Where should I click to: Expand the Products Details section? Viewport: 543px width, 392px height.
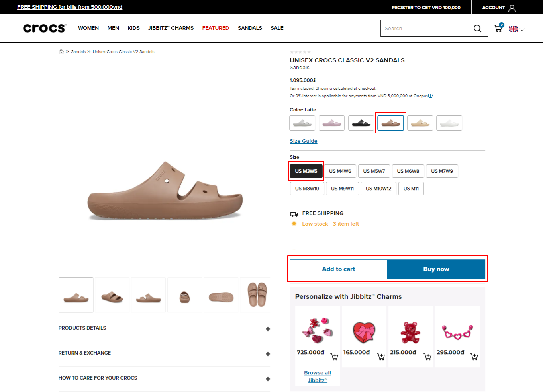coord(164,328)
